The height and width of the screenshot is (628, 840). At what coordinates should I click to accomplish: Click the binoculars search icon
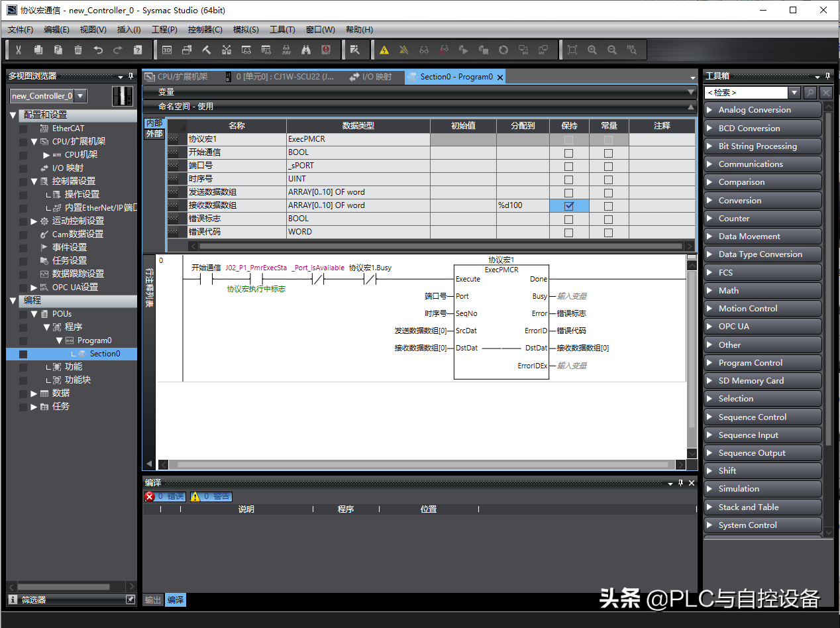306,50
